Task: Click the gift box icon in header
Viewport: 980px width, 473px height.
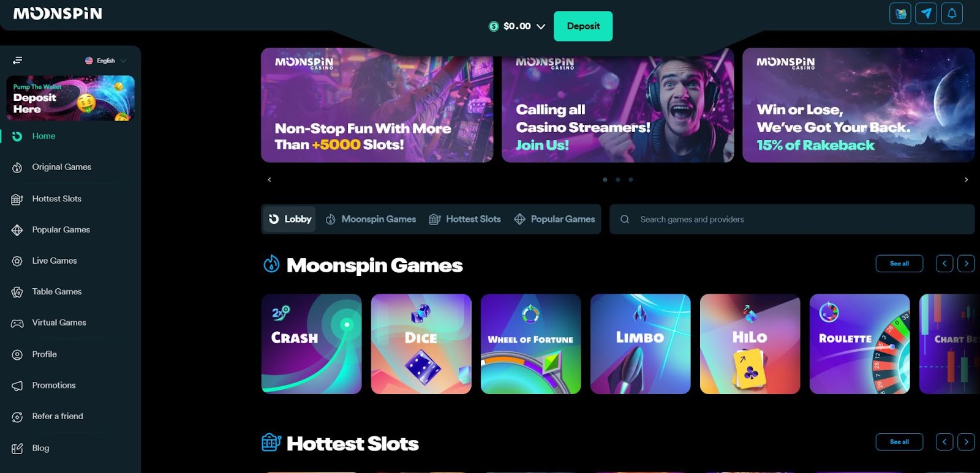Action: click(900, 13)
